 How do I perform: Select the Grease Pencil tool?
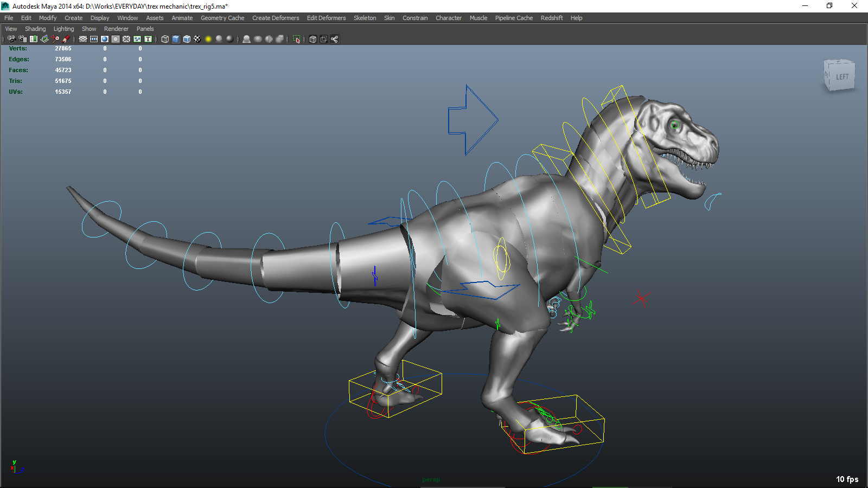point(66,39)
